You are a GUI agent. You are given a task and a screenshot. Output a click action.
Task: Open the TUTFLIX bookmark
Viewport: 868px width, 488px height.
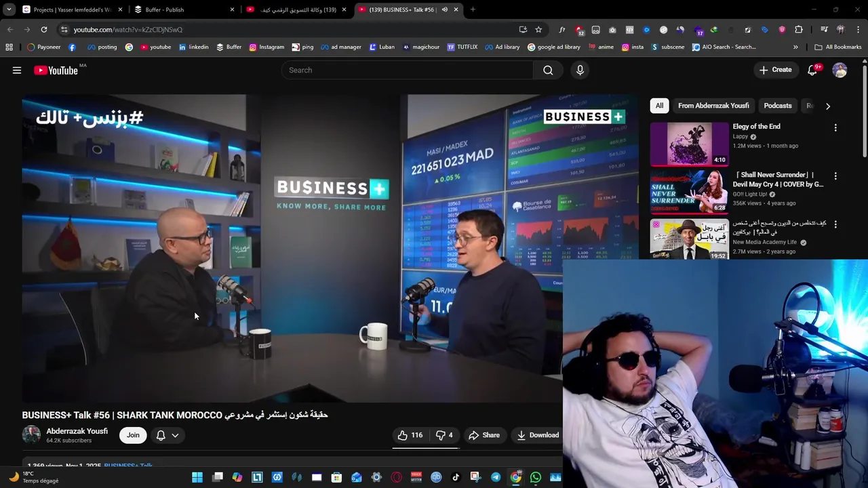[462, 47]
